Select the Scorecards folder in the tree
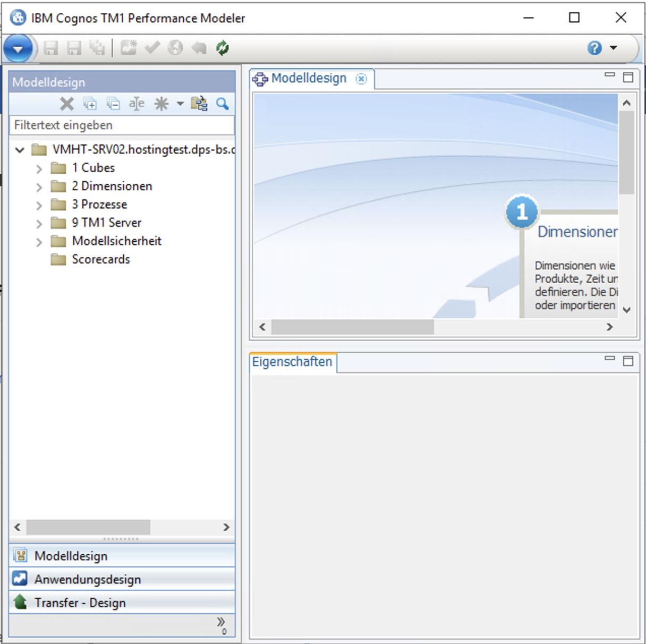The width and height of the screenshot is (646, 644). (100, 259)
